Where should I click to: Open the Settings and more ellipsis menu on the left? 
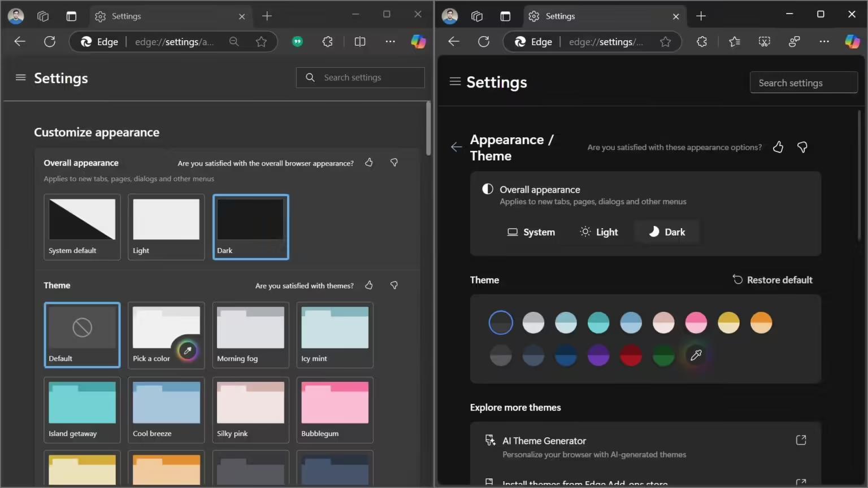pos(390,41)
